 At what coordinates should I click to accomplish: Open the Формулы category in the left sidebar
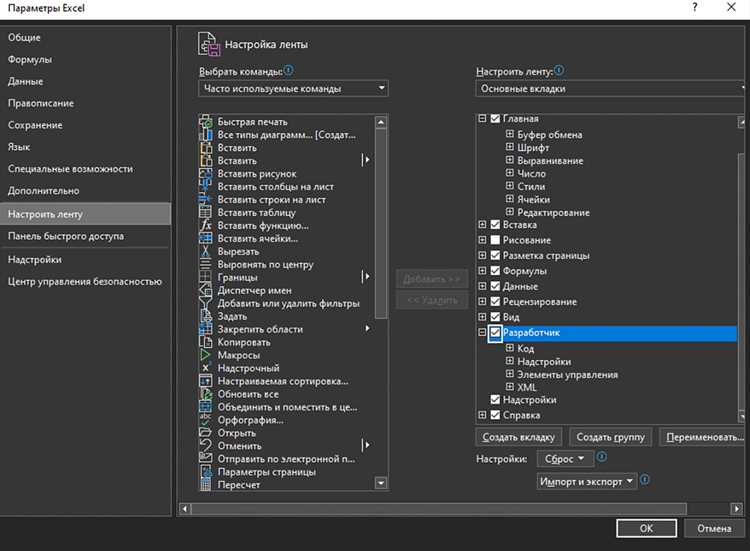86,59
